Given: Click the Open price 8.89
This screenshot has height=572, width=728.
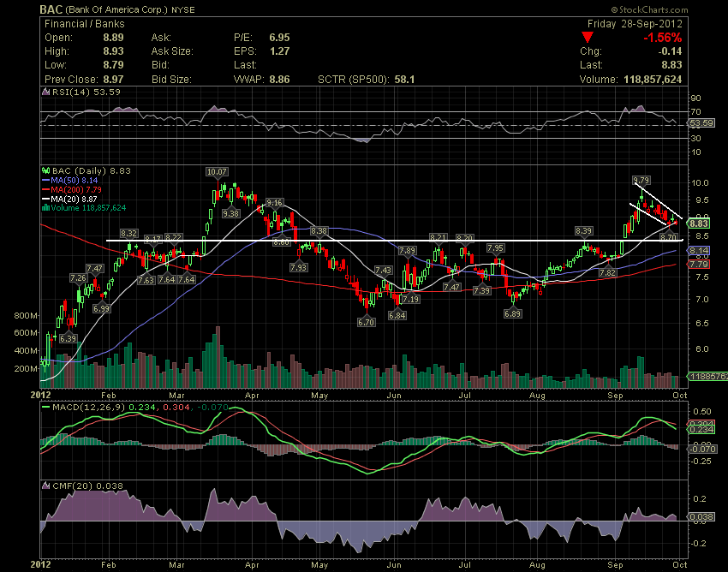Looking at the screenshot, I should click(113, 38).
